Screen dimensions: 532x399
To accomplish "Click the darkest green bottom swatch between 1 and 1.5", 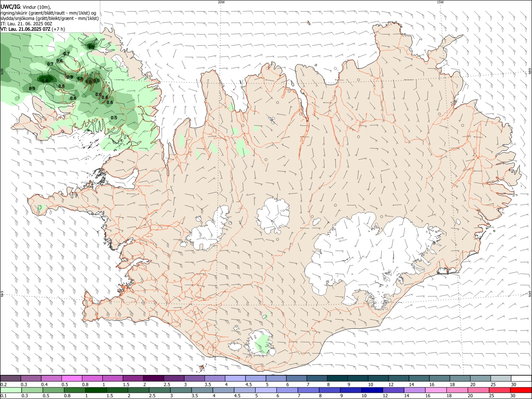I will [x=96, y=390].
